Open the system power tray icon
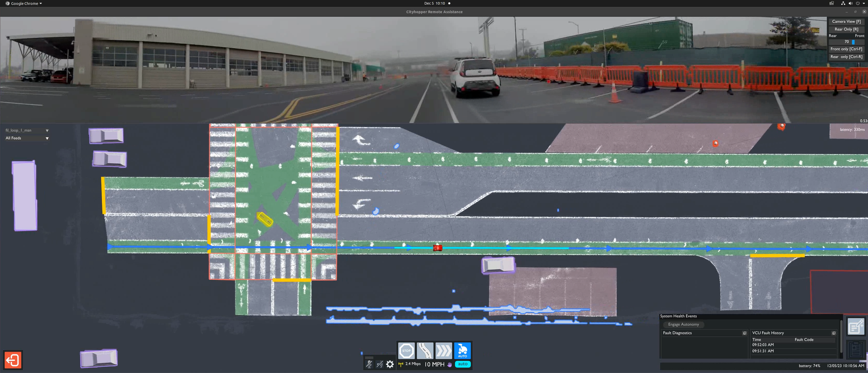This screenshot has height=373, width=868. click(858, 3)
